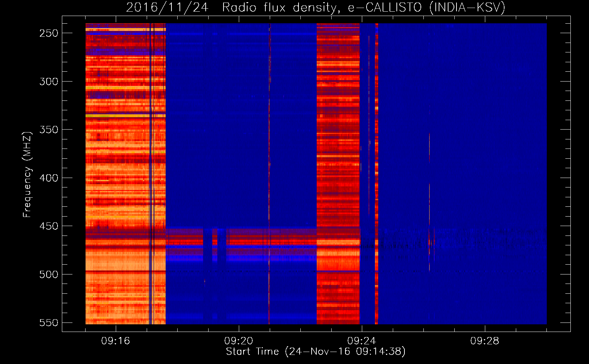
Task: Click the 09:28 time tick label
Action: coord(485,341)
